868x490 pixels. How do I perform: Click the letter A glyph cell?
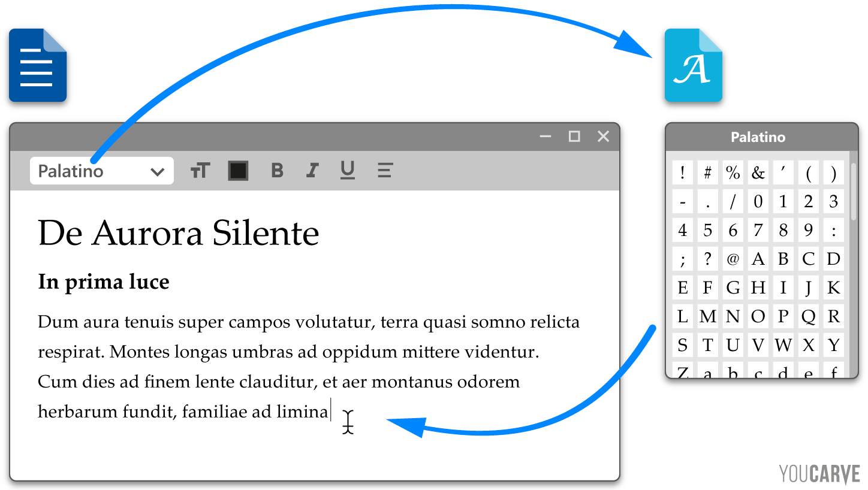(758, 258)
